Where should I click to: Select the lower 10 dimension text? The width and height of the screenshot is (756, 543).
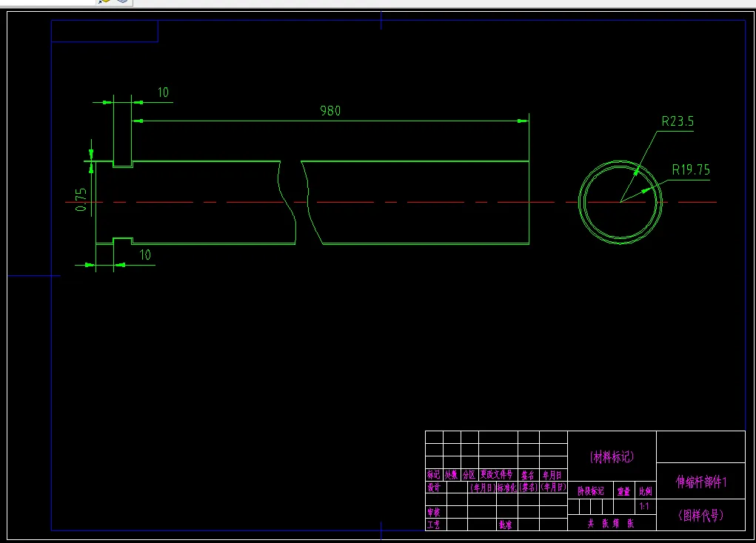[145, 255]
